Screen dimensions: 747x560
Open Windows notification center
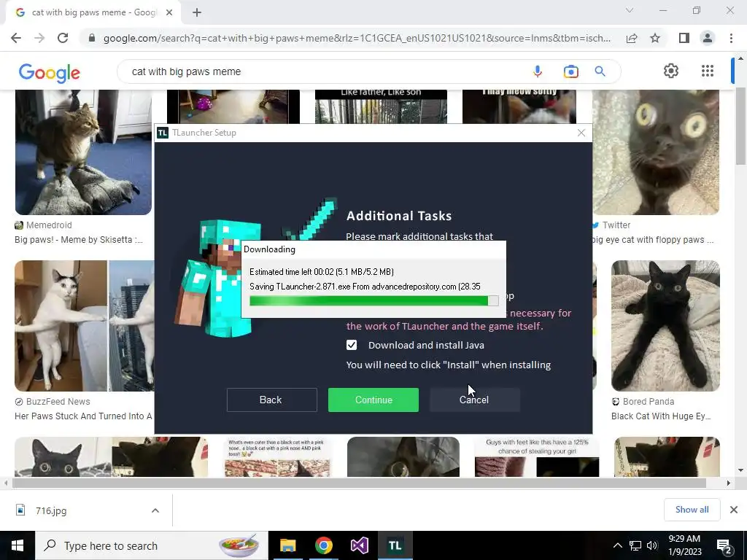coord(724,546)
